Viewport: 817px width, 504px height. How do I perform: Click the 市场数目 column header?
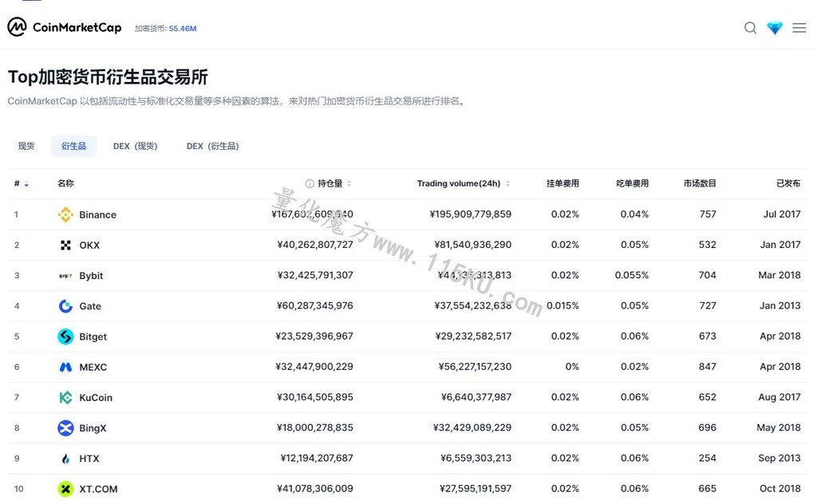point(700,183)
